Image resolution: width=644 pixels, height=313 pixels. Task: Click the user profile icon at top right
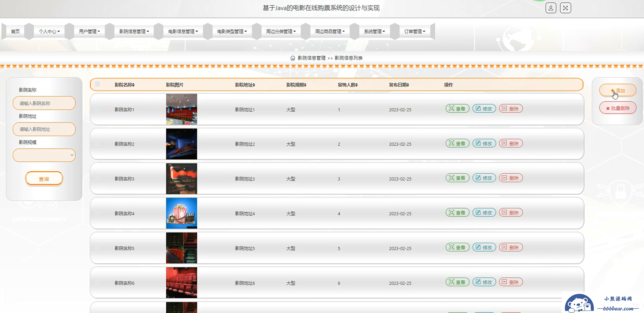click(550, 8)
